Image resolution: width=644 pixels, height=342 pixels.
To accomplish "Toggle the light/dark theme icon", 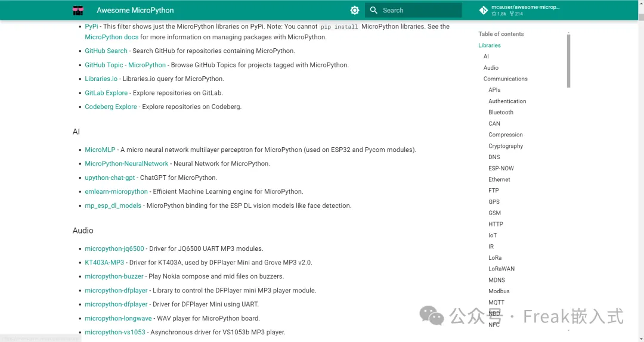I will [x=355, y=10].
